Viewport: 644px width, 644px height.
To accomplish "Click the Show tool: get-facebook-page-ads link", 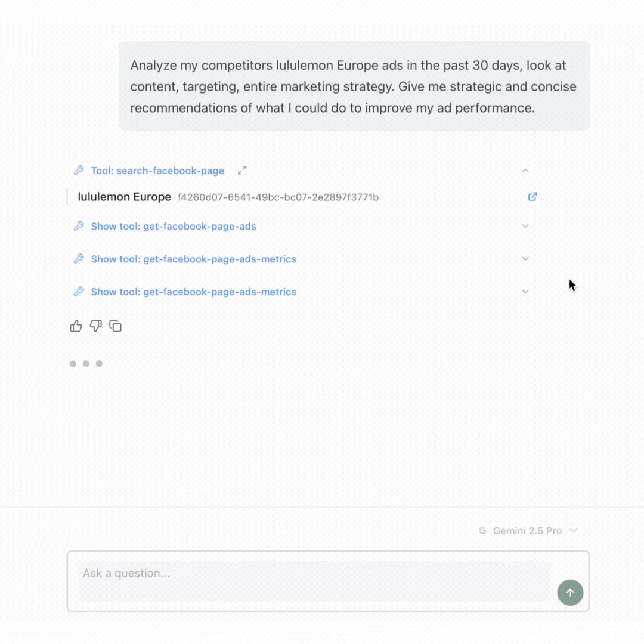I will [x=173, y=226].
